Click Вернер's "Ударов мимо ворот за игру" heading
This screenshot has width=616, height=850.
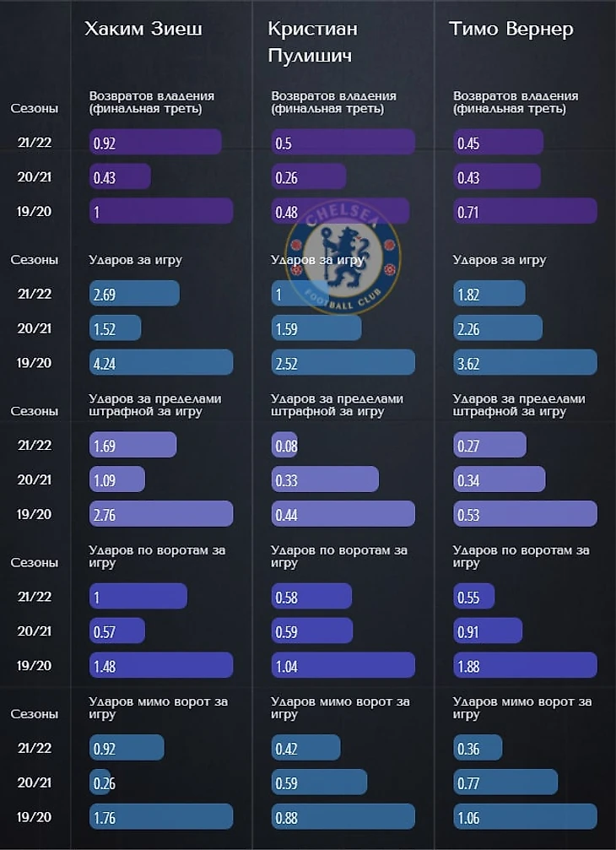click(522, 707)
